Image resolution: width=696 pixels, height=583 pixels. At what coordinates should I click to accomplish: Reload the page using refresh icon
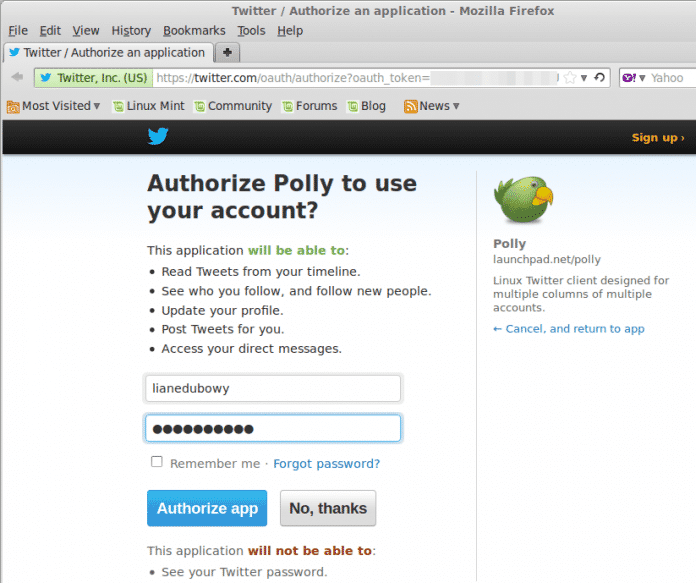click(x=599, y=77)
